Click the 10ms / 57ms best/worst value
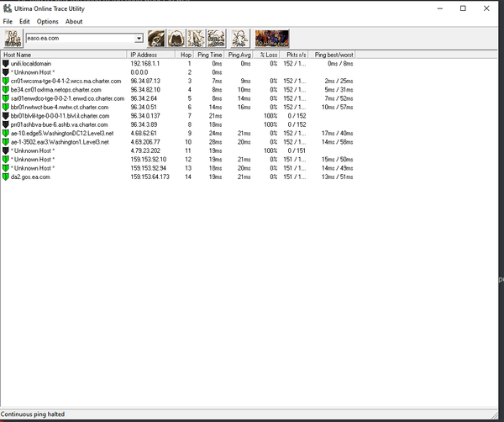This screenshot has height=422, width=504. coord(337,107)
